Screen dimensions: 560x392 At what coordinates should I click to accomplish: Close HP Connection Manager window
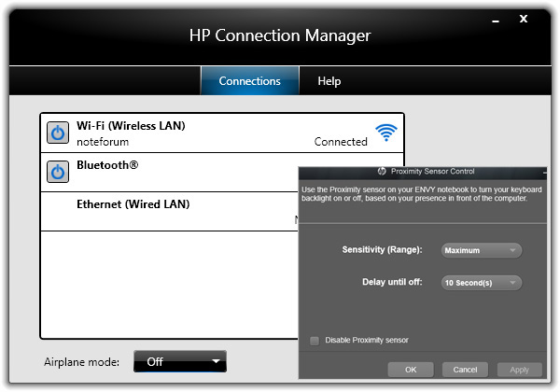[524, 19]
